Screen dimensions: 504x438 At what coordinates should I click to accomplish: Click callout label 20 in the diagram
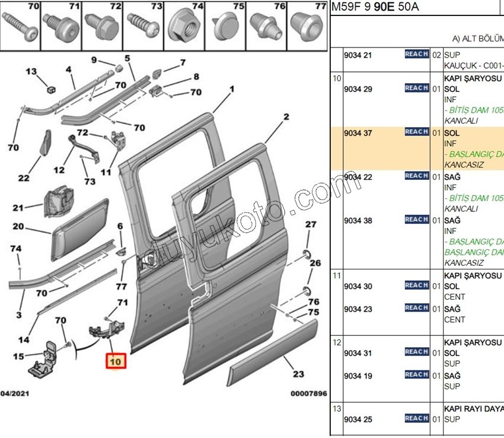pyautogui.click(x=18, y=226)
